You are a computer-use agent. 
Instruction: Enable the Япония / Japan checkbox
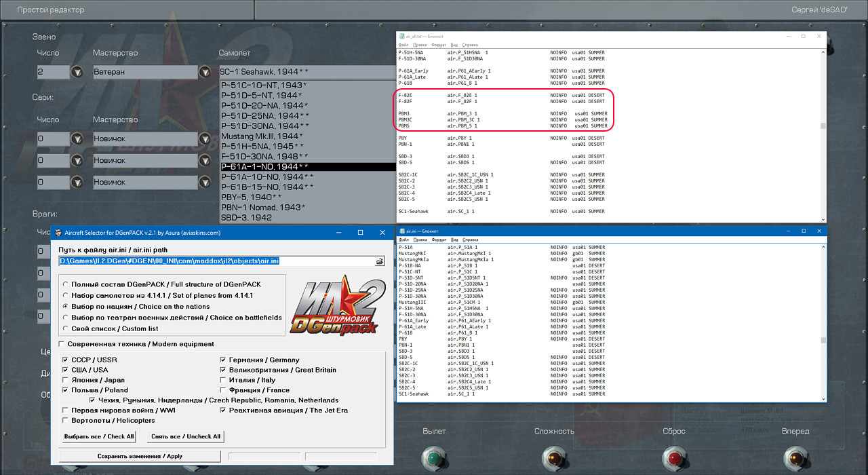[x=65, y=380]
